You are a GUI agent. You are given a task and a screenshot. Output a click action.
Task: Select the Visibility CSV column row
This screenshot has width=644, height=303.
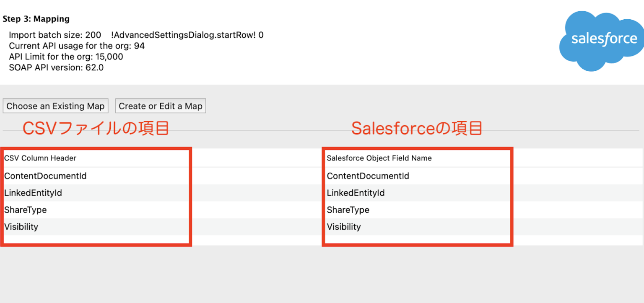coord(21,227)
